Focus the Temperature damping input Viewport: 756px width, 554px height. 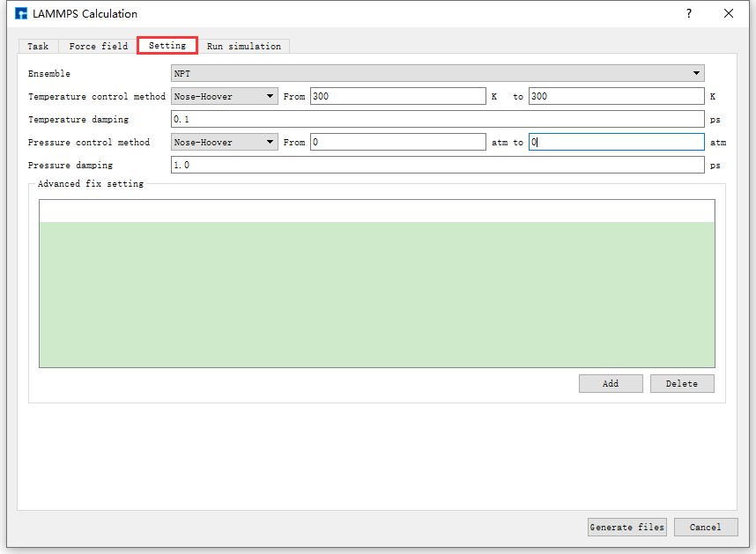437,119
